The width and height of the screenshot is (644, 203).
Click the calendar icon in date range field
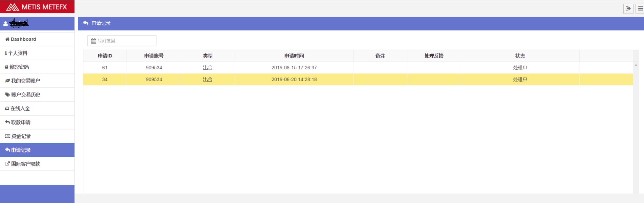point(94,41)
